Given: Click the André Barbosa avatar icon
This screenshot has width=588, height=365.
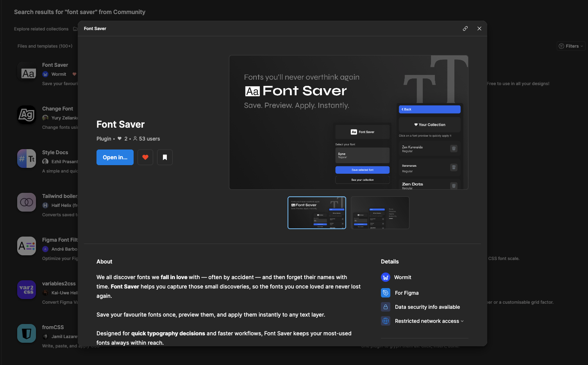Looking at the screenshot, I should [45, 249].
